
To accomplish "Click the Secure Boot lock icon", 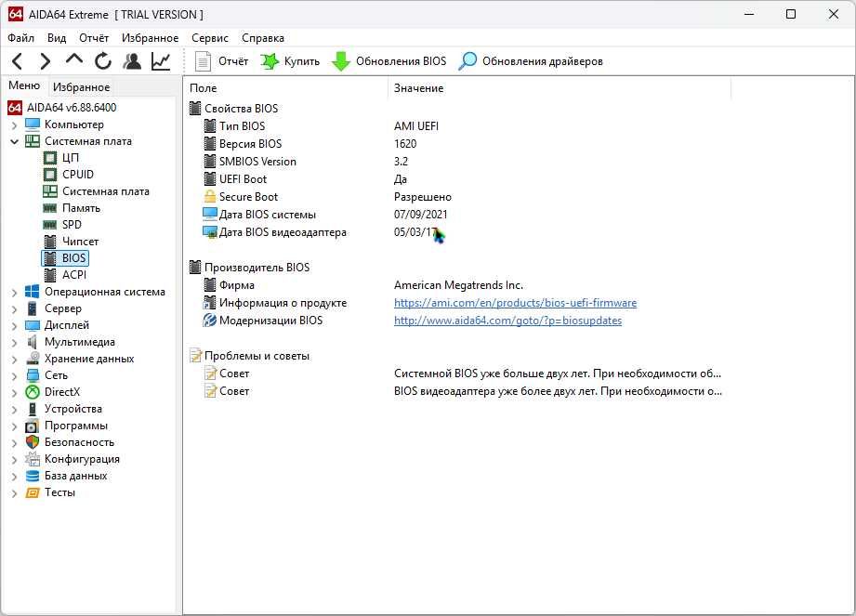I will pos(210,196).
